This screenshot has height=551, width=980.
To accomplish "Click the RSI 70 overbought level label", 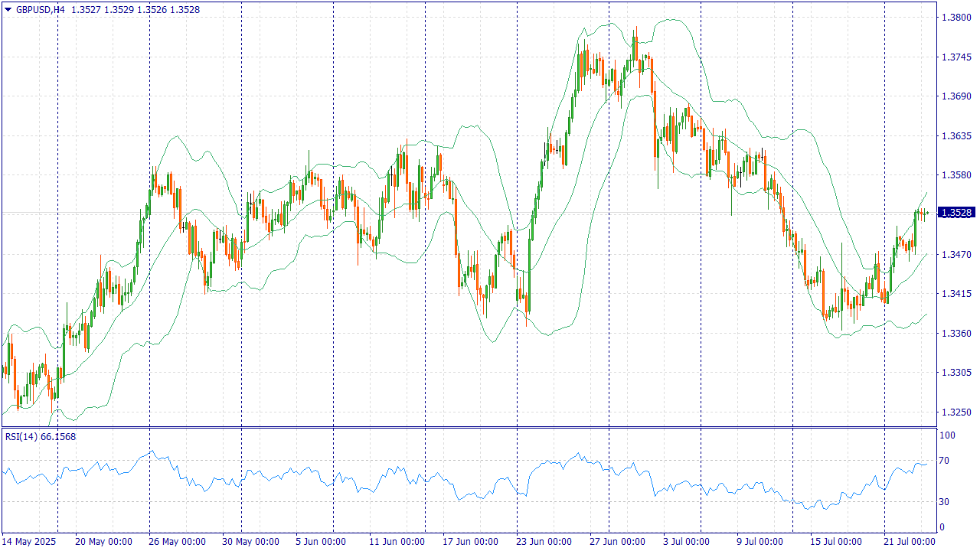I will coord(946,461).
